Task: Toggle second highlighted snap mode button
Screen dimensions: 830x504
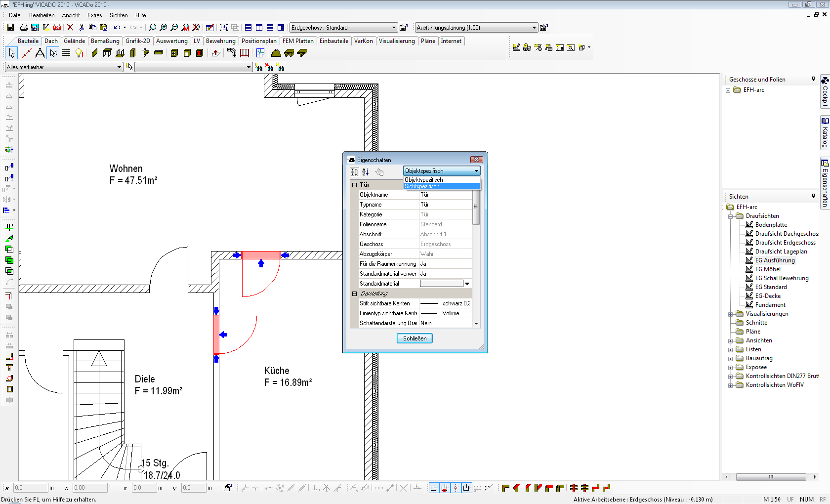Action: [x=445, y=488]
